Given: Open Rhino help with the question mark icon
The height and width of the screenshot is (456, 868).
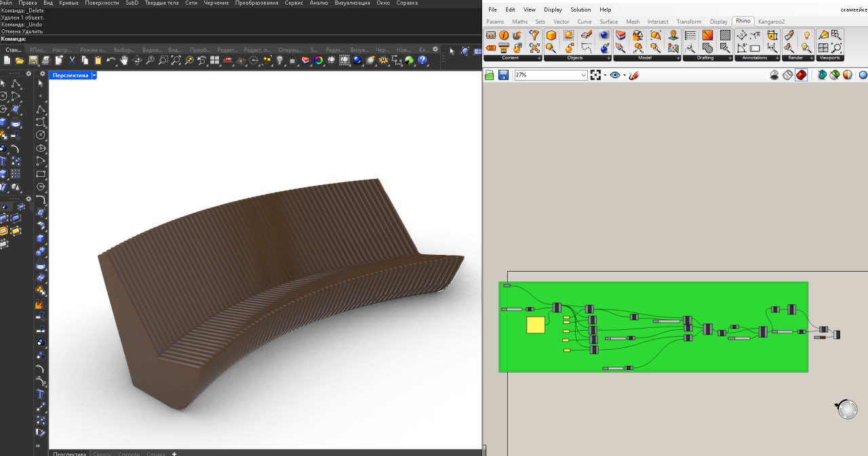Looking at the screenshot, I should point(422,60).
